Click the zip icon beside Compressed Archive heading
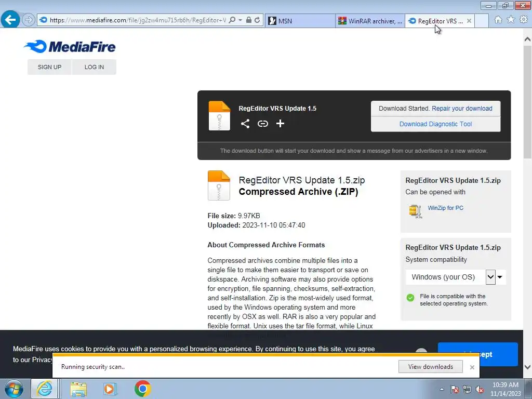This screenshot has width=532, height=399. pos(219,185)
